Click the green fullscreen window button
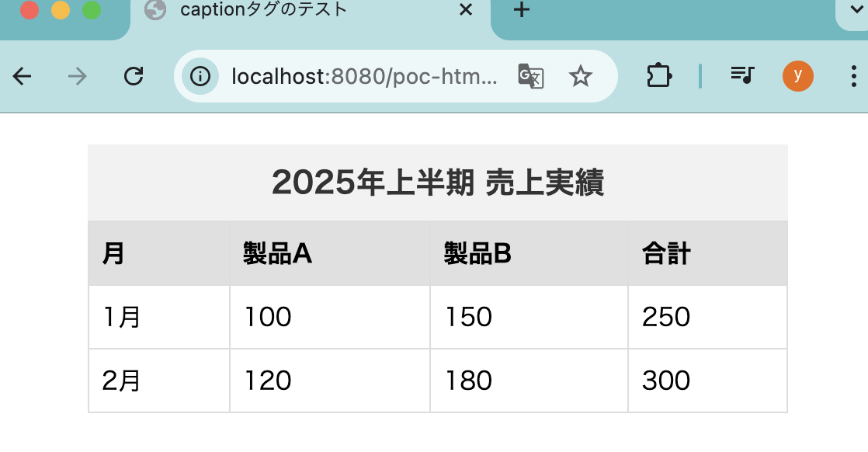 point(92,9)
